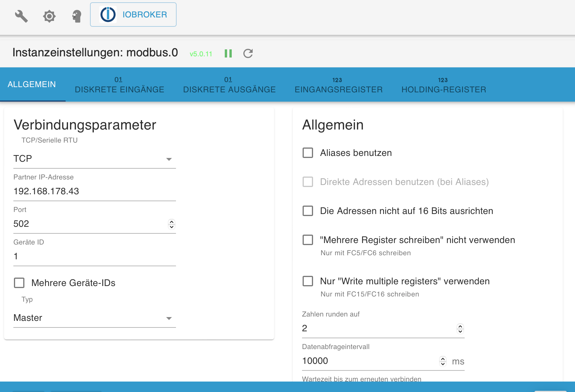Edit the Geräte ID field
Image resolution: width=575 pixels, height=392 pixels.
pos(95,256)
